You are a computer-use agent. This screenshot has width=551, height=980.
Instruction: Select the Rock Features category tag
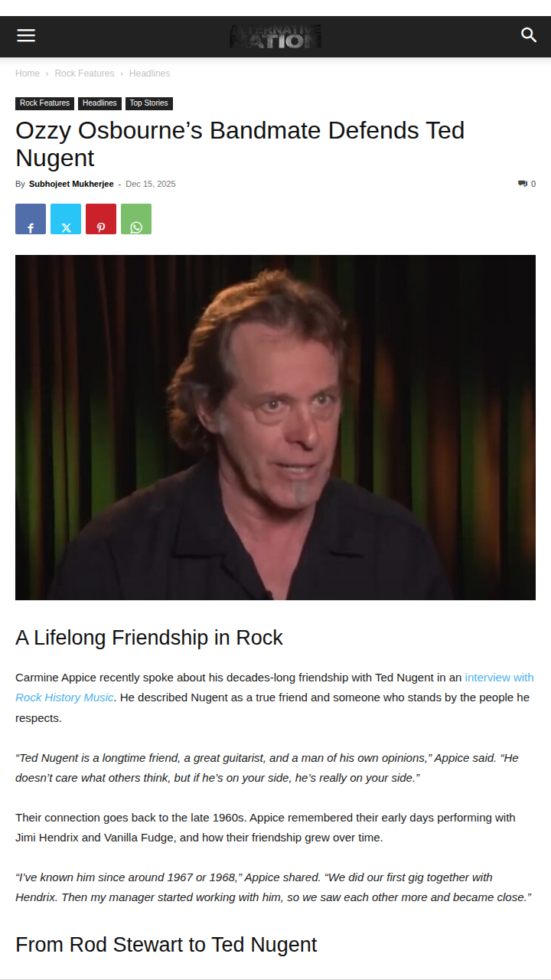[44, 103]
